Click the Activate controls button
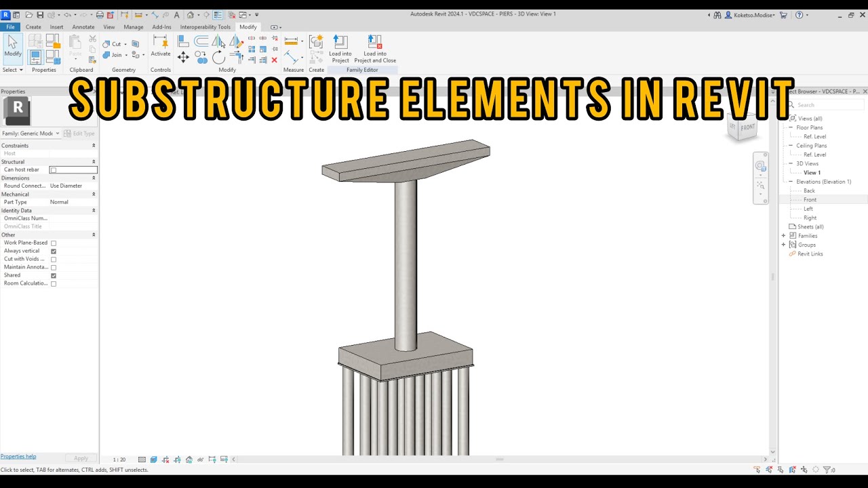This screenshot has height=488, width=868. [161, 46]
